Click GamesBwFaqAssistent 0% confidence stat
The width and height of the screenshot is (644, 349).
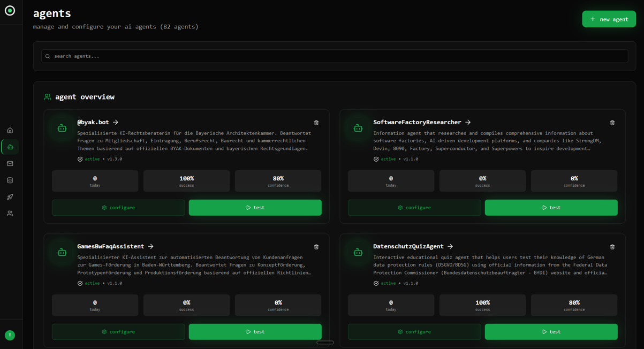278,305
